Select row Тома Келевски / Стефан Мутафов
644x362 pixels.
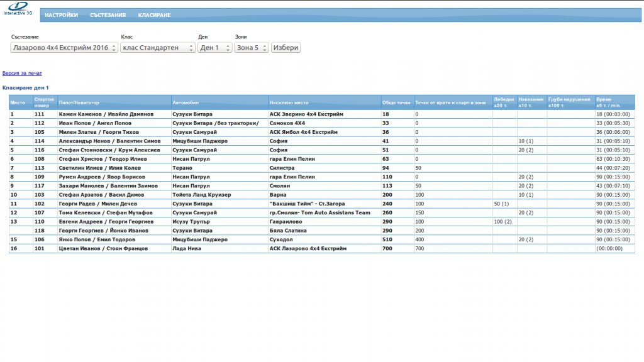(321, 212)
